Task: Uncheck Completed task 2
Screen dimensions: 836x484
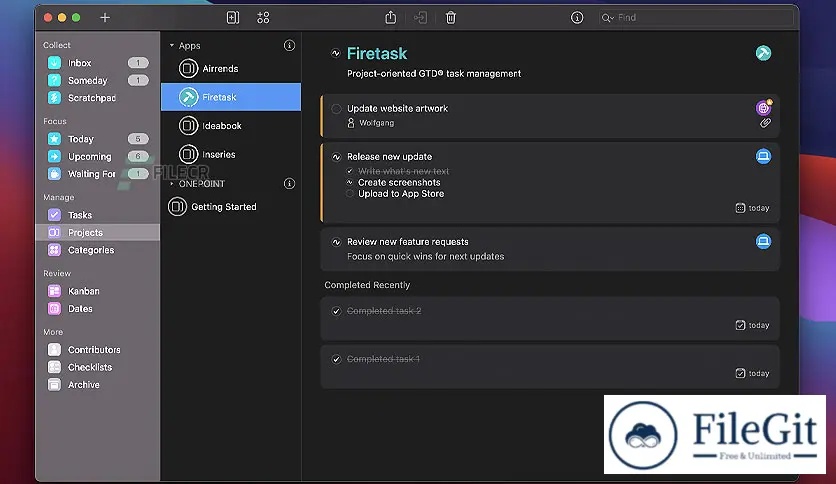Action: (x=336, y=311)
